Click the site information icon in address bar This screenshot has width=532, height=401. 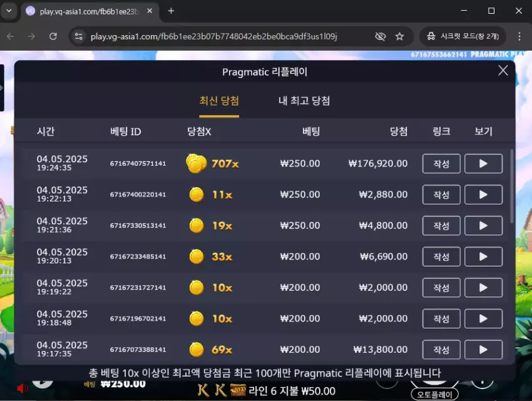click(79, 36)
